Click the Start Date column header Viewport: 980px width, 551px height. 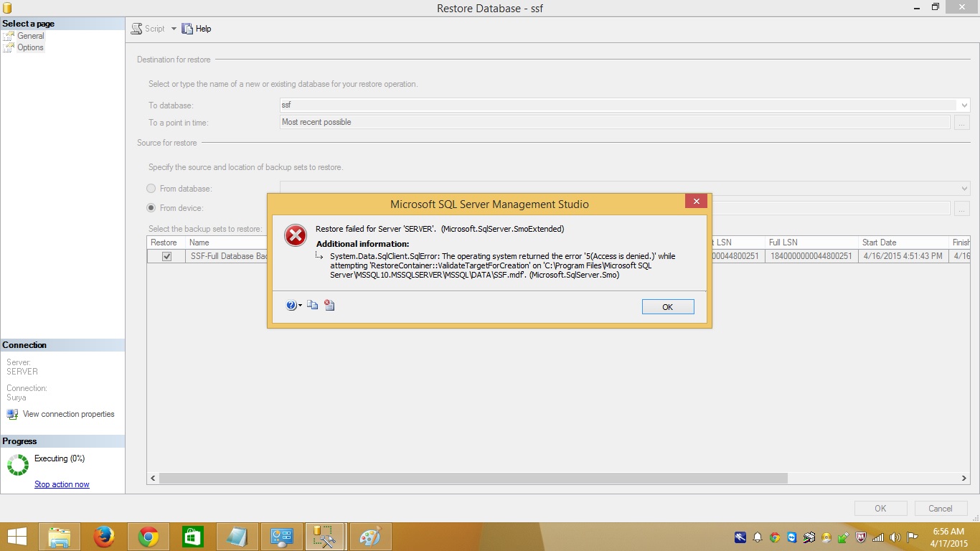tap(904, 242)
